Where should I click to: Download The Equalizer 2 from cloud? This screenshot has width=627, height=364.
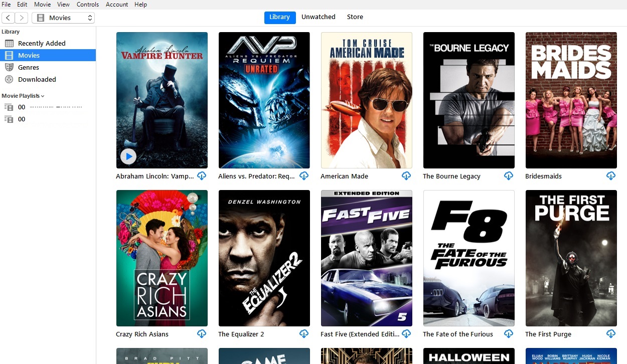pos(304,334)
